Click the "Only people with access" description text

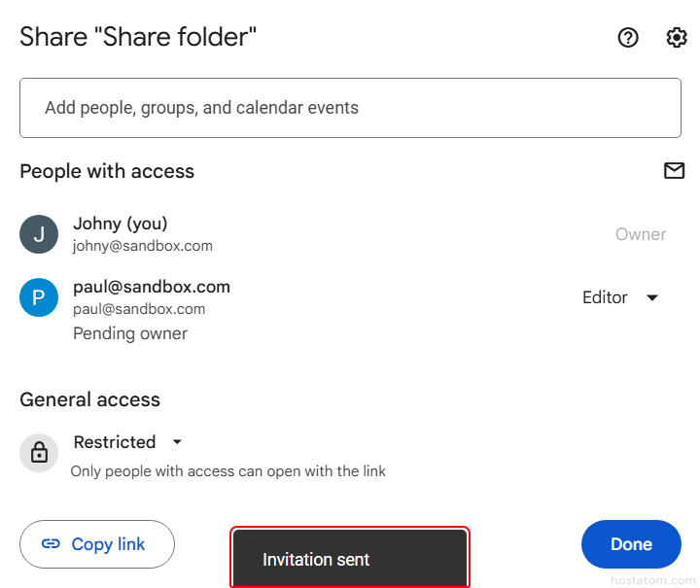pyautogui.click(x=228, y=471)
